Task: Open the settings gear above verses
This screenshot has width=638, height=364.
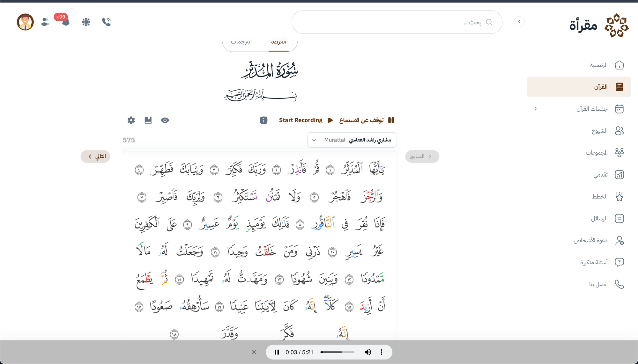Action: click(131, 120)
